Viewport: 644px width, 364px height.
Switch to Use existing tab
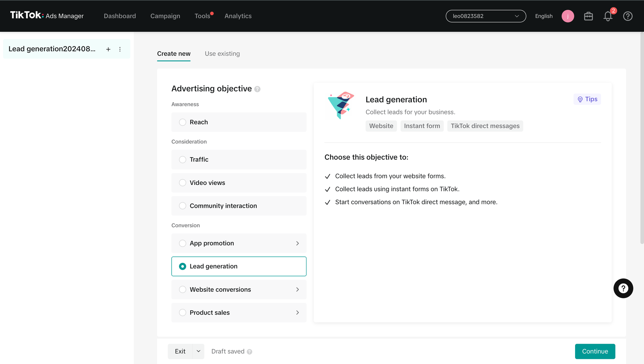click(x=222, y=54)
